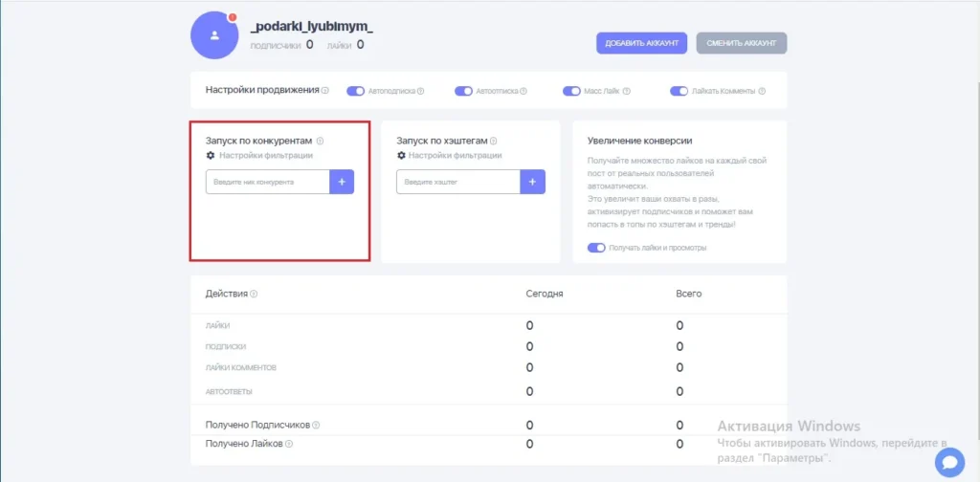Click help icon next to Масс Лайк
980x482 pixels.
(x=626, y=91)
